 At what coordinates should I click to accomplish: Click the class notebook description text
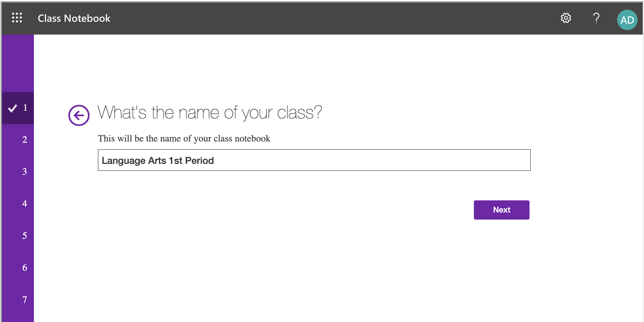184,138
